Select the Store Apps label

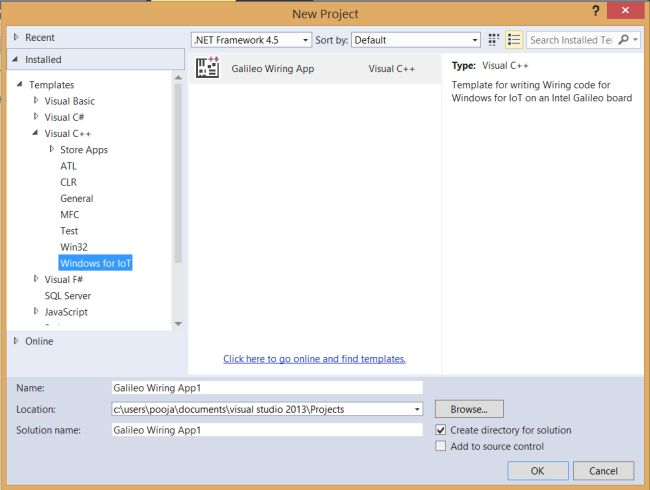[x=84, y=150]
